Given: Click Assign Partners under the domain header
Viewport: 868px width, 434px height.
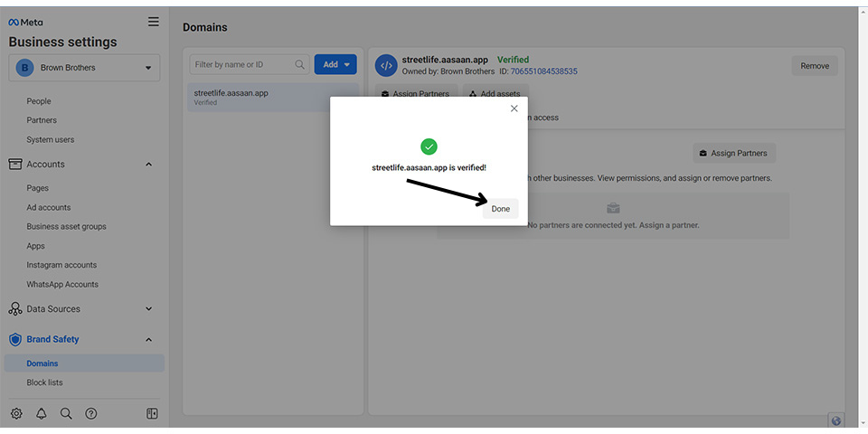Looking at the screenshot, I should point(416,92).
